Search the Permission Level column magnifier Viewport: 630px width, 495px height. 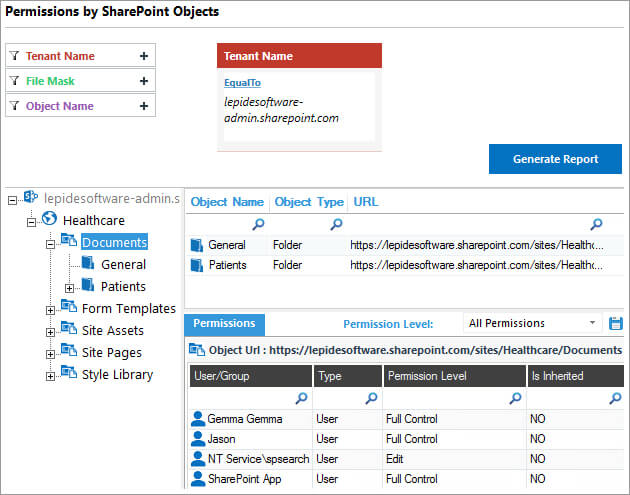[515, 398]
